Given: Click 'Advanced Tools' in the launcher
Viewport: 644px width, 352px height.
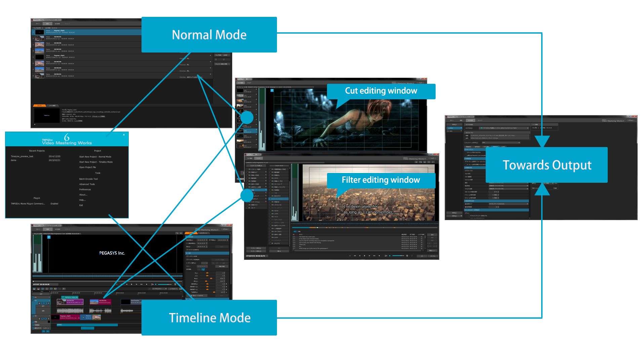Looking at the screenshot, I should coord(87,184).
